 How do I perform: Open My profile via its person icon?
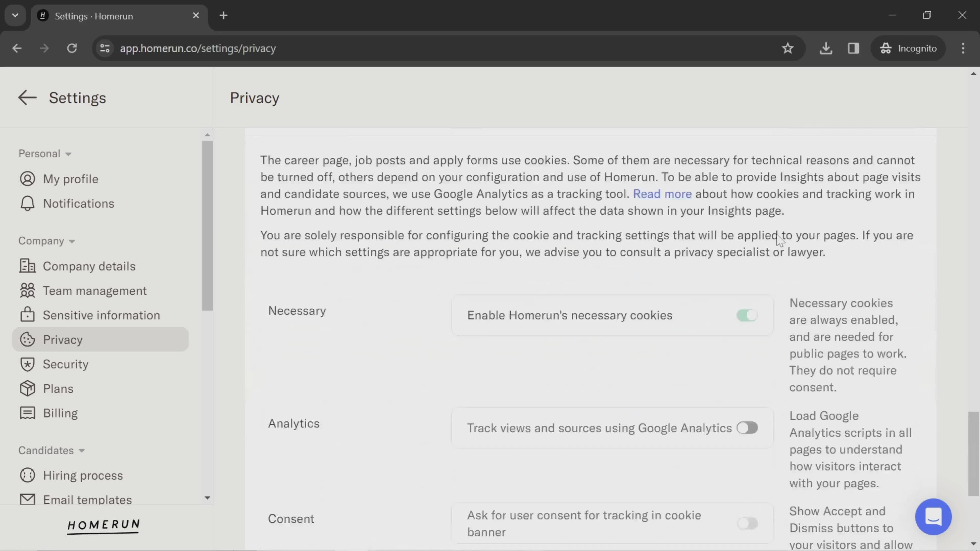[x=27, y=179]
